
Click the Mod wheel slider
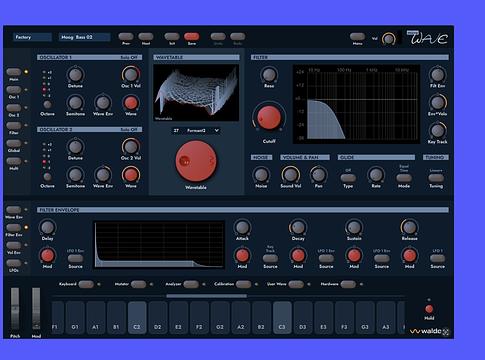coord(36,309)
